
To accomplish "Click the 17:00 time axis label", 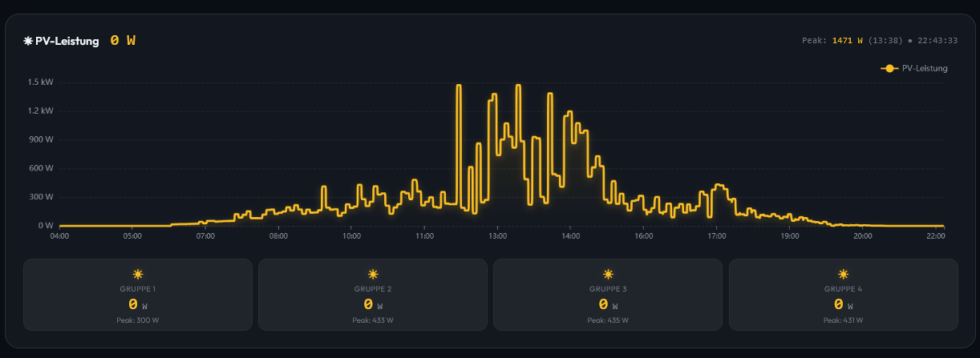I will (716, 236).
